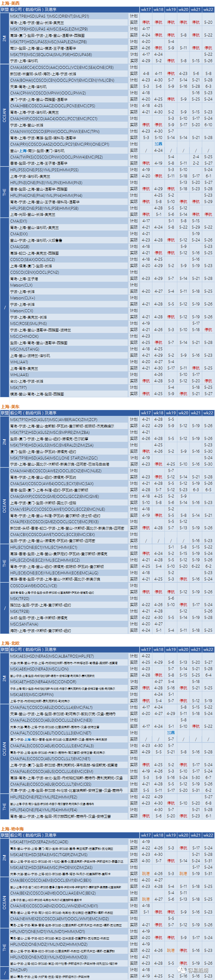This screenshot has width=215, height=980.
Task: Select wk20 column header in 上海-北欧 table
Action: click(x=183, y=649)
